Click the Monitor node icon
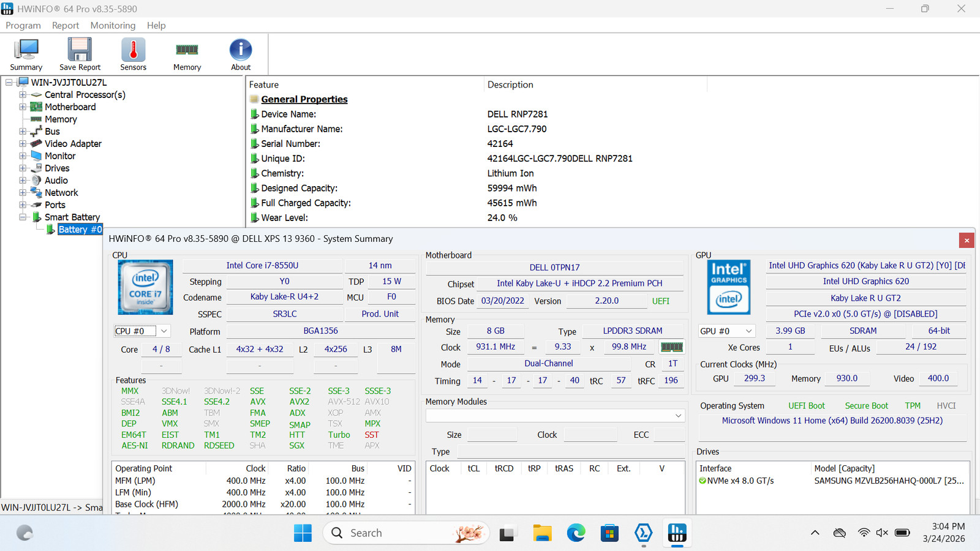 37,156
